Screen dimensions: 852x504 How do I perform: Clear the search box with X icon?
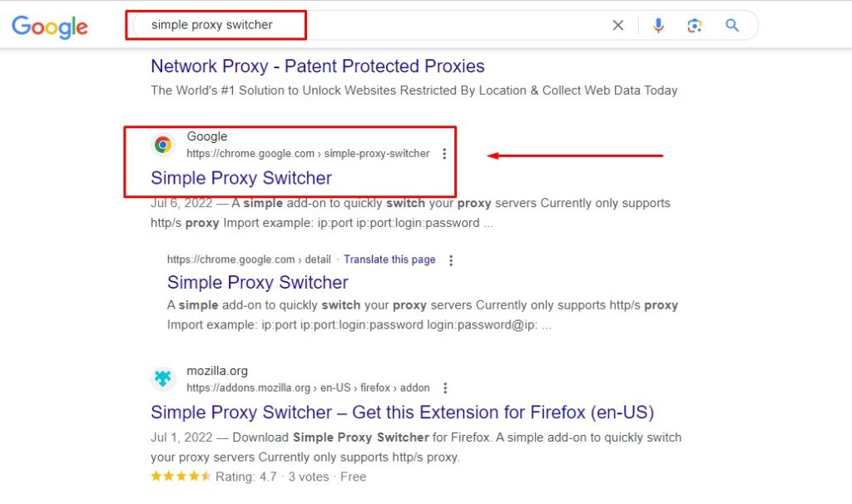pos(618,26)
